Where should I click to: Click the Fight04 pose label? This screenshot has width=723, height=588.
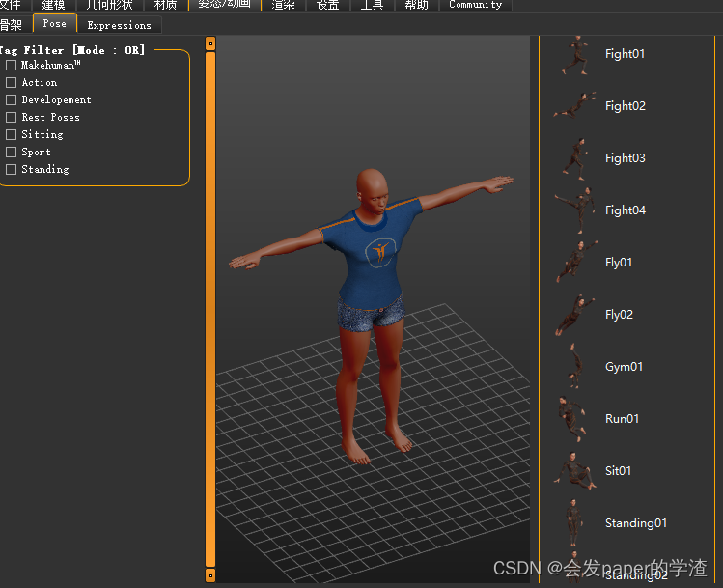click(626, 210)
